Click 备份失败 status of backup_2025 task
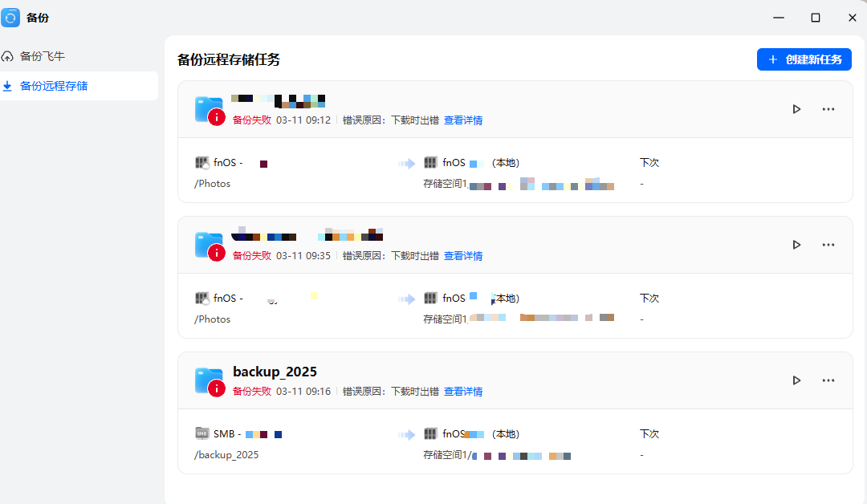The width and height of the screenshot is (867, 504). click(x=251, y=392)
